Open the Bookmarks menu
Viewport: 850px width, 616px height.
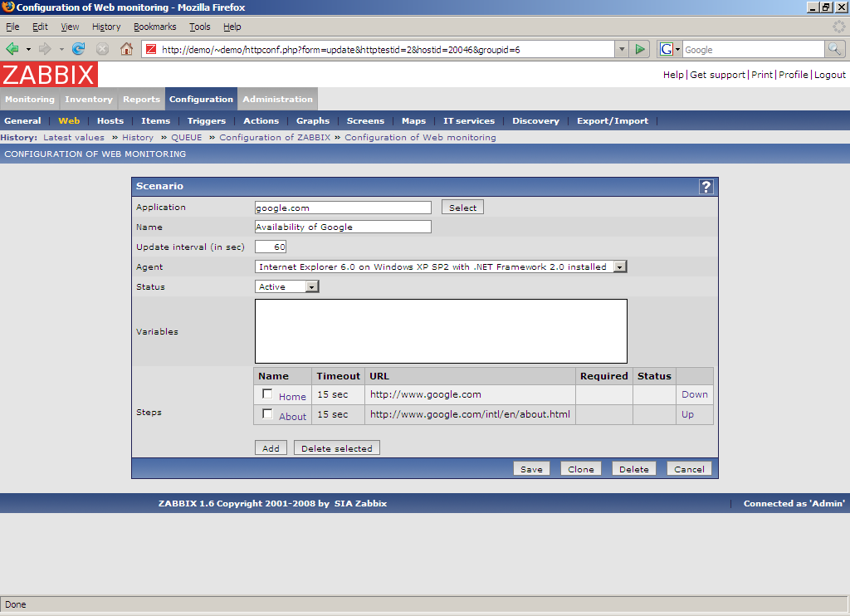point(155,27)
